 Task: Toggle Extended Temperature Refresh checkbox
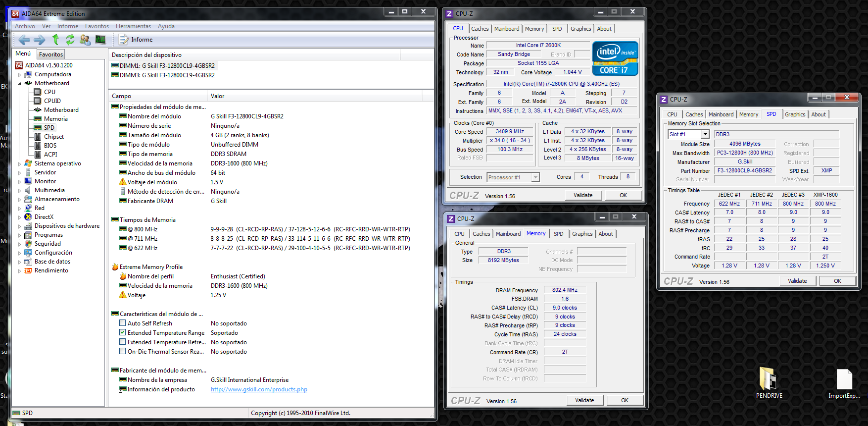point(122,342)
